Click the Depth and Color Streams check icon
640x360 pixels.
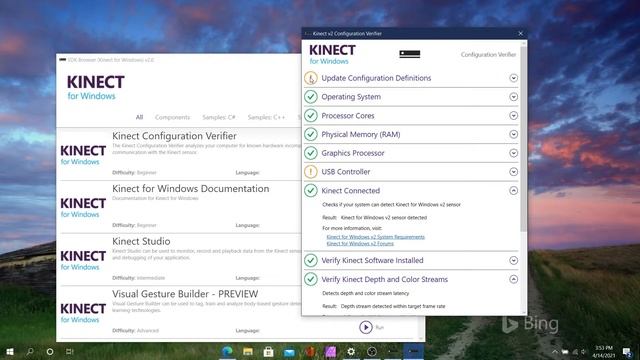click(x=311, y=279)
